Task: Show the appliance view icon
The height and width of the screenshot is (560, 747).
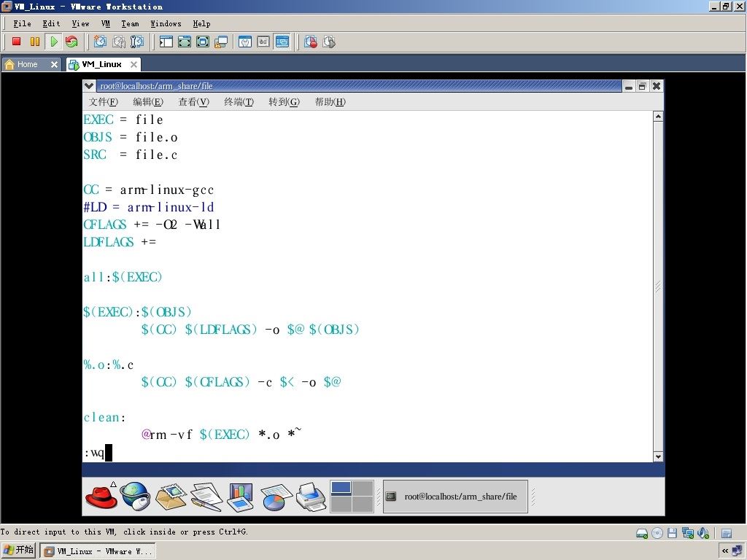Action: click(263, 42)
